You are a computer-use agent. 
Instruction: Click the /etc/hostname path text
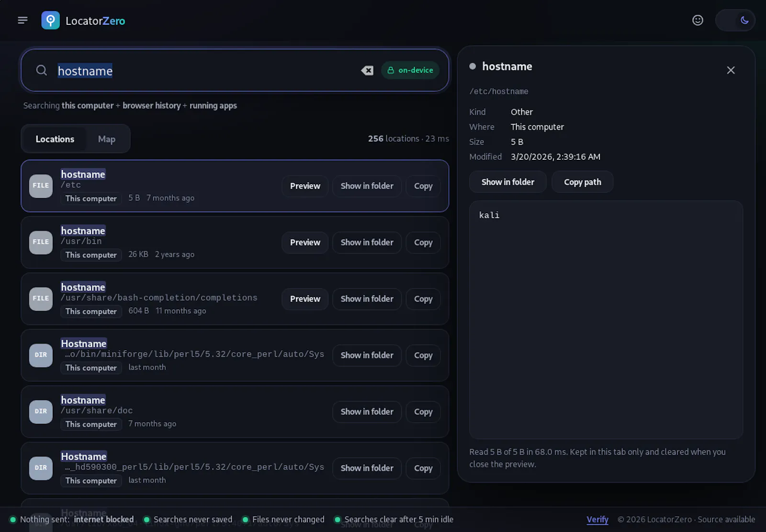point(498,91)
